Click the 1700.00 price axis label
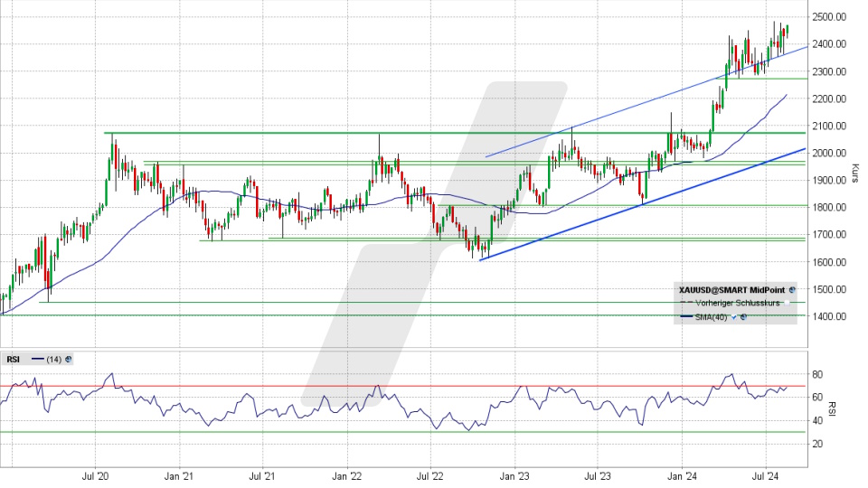 pos(829,235)
